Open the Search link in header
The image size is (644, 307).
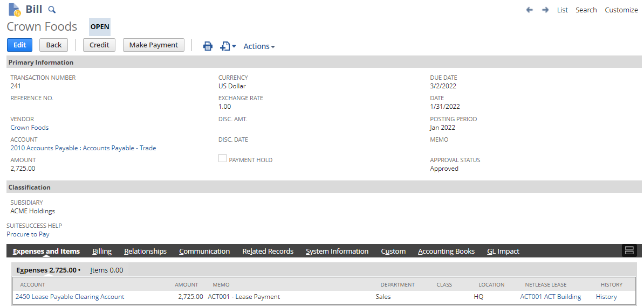point(586,10)
